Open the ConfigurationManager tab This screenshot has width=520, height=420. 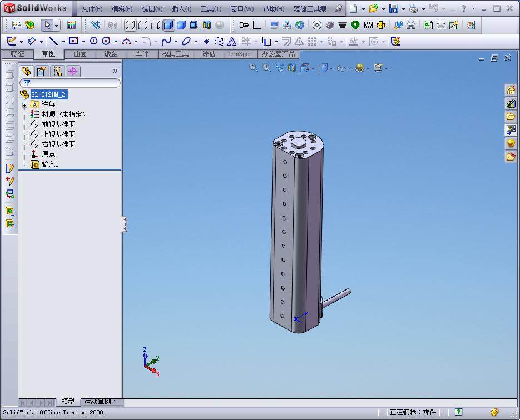pyautogui.click(x=58, y=71)
